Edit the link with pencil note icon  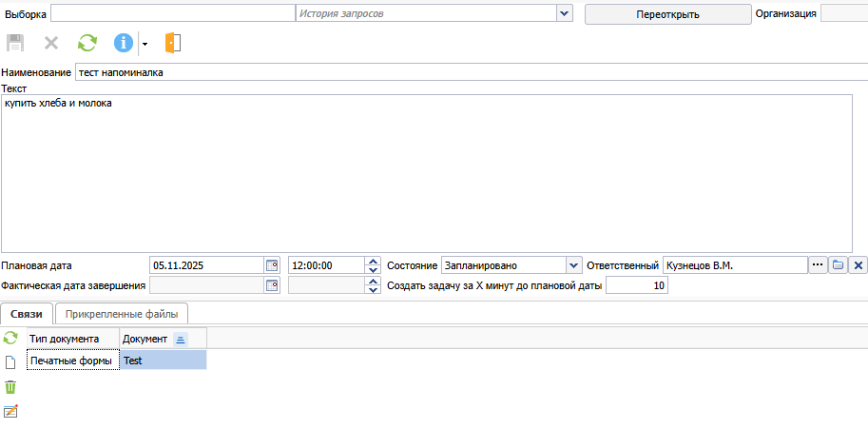pyautogui.click(x=10, y=411)
